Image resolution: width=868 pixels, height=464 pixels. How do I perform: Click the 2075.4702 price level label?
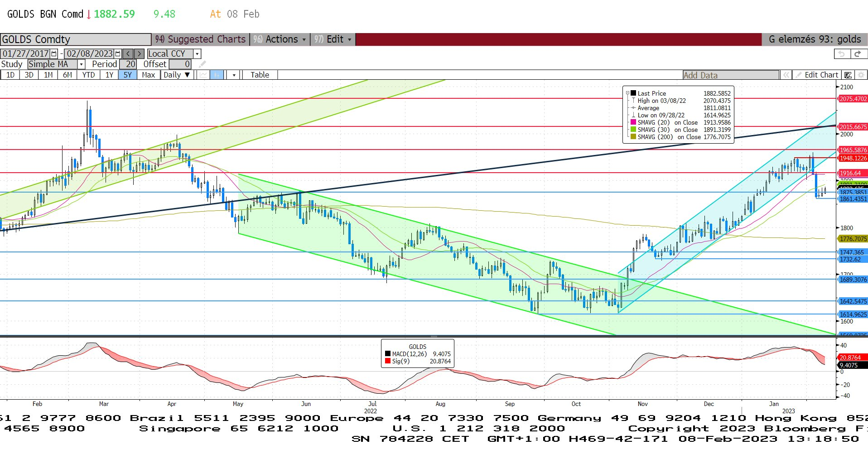coord(853,99)
